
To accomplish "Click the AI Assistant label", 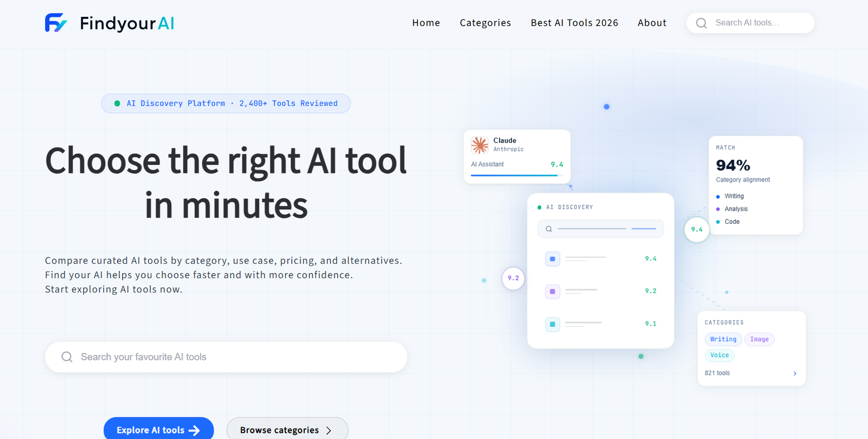I will click(487, 164).
